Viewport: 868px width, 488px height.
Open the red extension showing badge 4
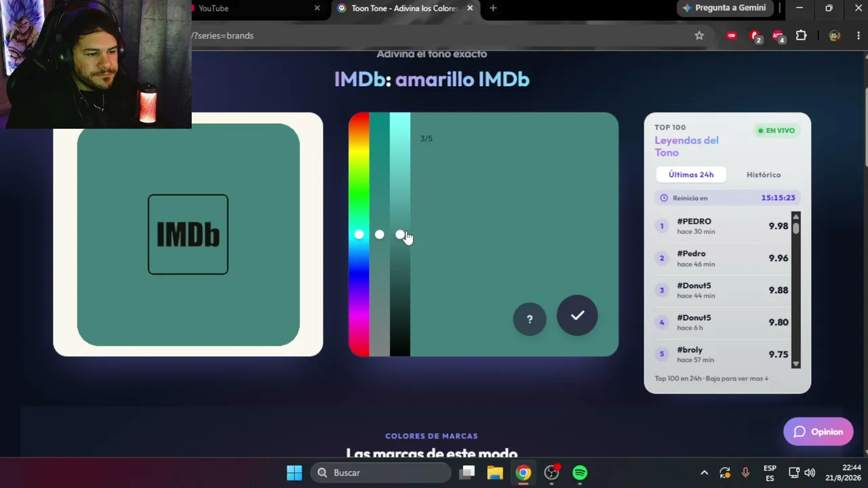coord(778,36)
